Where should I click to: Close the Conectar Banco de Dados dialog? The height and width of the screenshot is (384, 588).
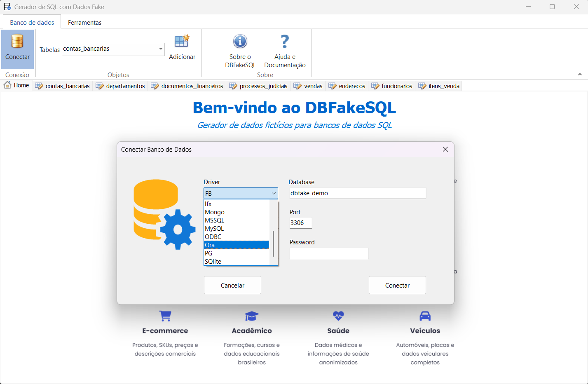[445, 149]
